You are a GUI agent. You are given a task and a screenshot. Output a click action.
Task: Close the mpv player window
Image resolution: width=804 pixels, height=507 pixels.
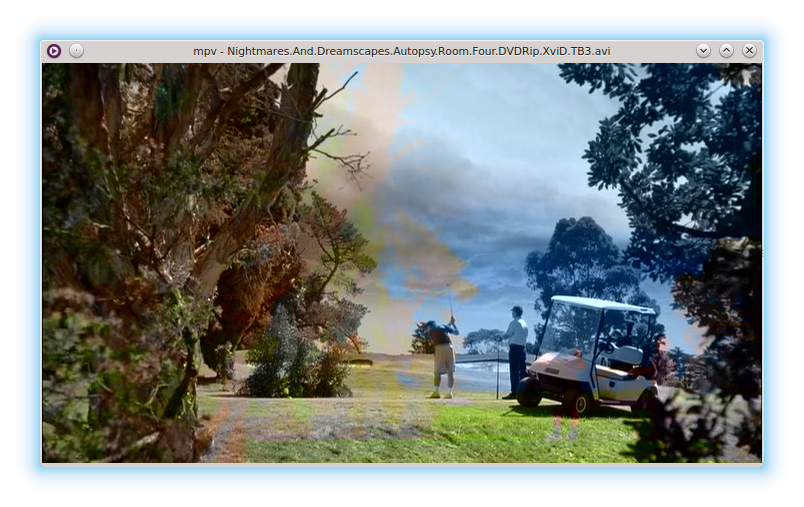coord(749,50)
